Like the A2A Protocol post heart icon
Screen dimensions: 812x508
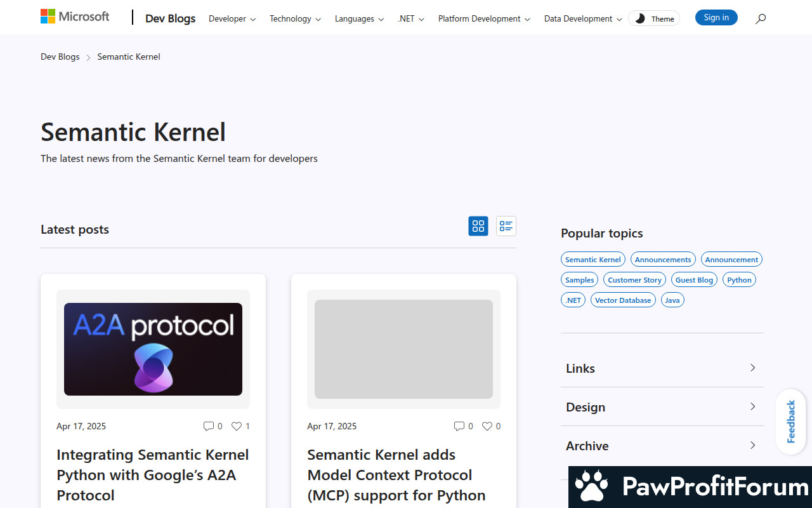click(237, 426)
